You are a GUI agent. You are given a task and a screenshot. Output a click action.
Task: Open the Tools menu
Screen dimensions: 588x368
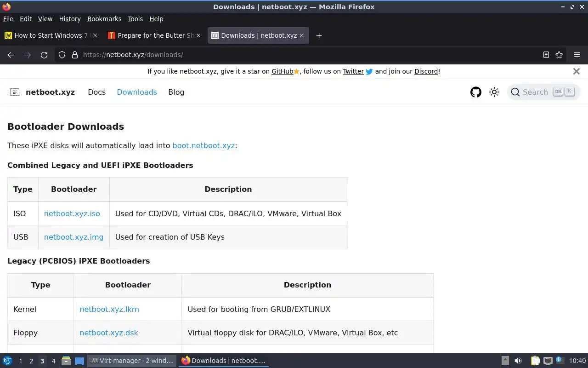point(136,19)
